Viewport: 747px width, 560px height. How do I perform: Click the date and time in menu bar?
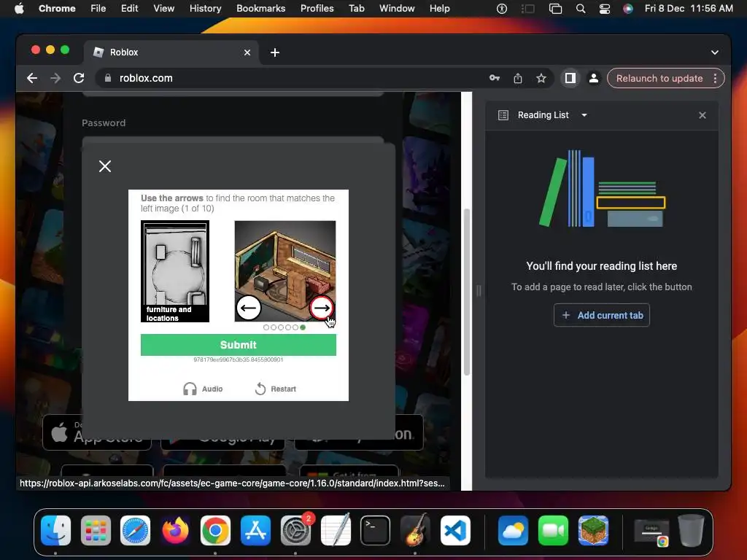coord(689,9)
